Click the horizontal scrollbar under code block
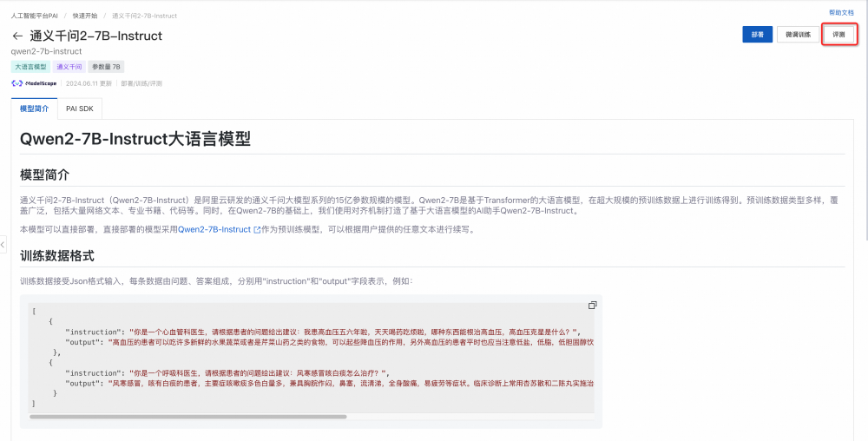 [188, 416]
